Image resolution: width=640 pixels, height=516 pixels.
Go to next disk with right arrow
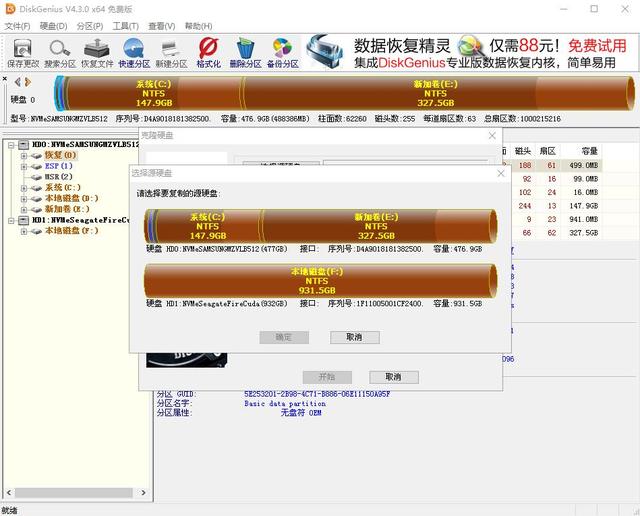tap(27, 82)
